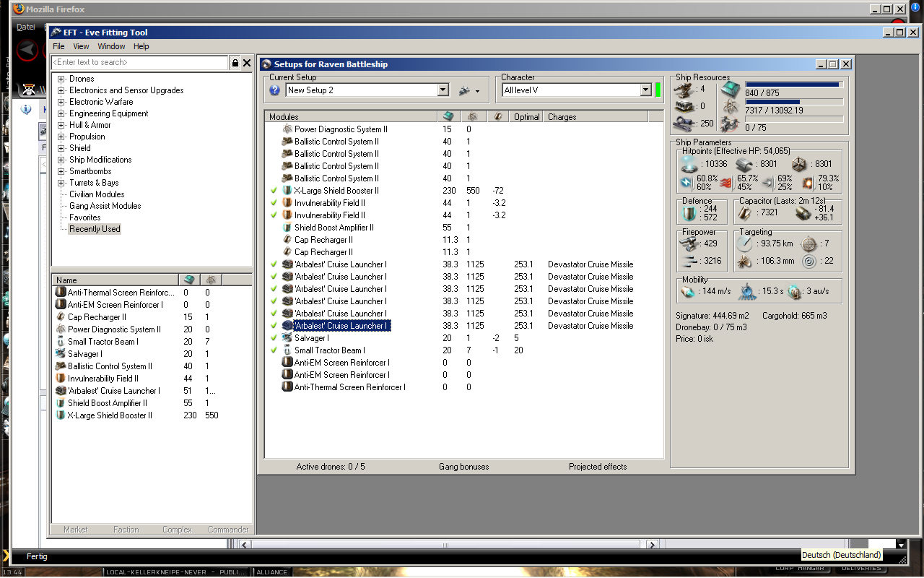The width and height of the screenshot is (924, 578).
Task: Expand the Electronics and Sensor Upgrades node
Action: pos(61,91)
